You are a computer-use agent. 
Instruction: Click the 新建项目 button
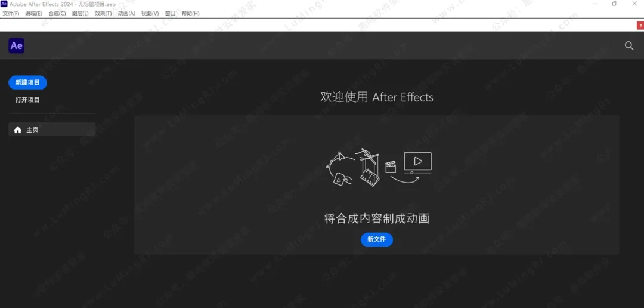click(27, 82)
